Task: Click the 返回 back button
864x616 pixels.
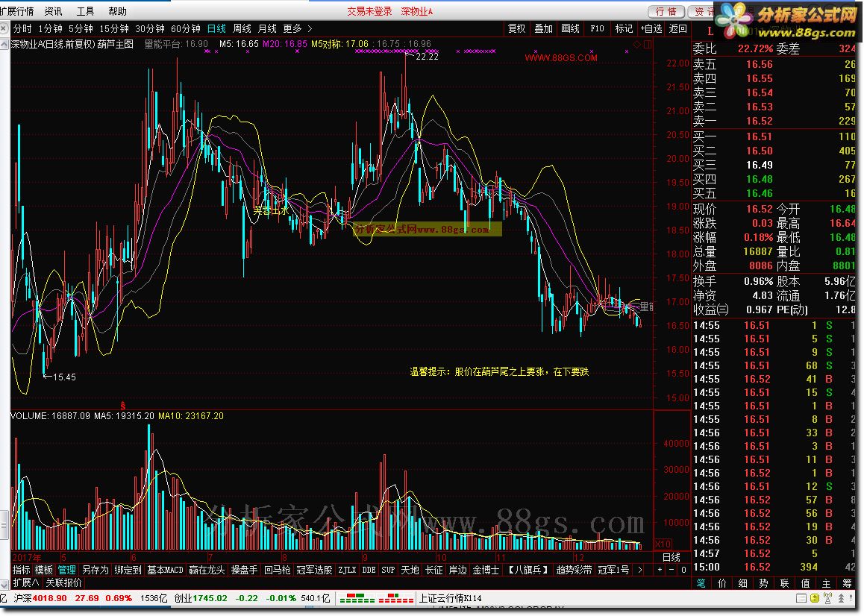Action: 677,28
